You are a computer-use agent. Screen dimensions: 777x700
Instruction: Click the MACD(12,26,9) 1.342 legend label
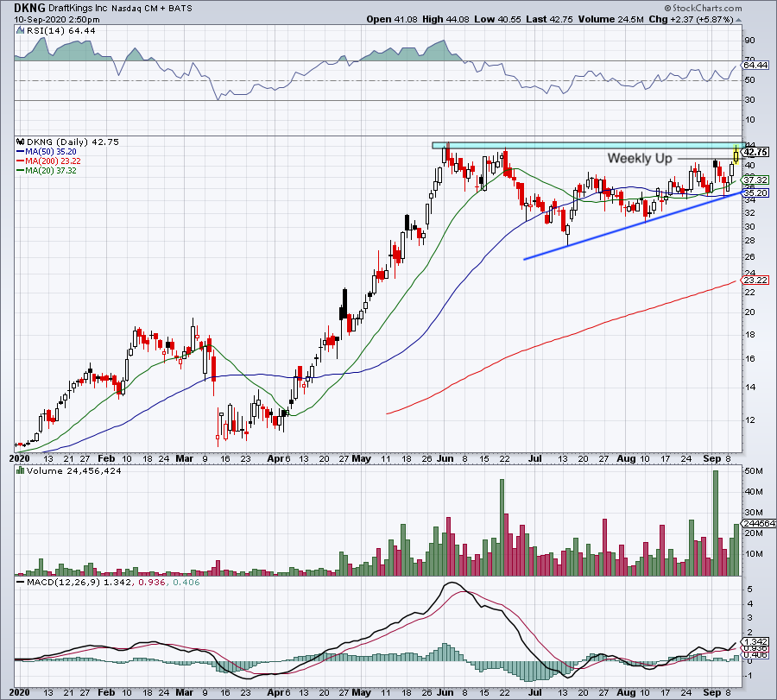(x=79, y=582)
